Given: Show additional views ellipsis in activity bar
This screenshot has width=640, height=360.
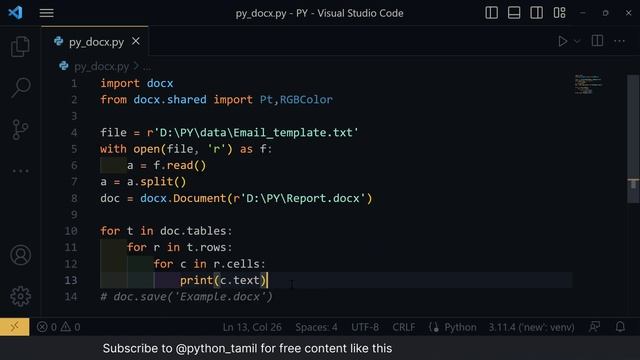Looking at the screenshot, I should (20, 171).
